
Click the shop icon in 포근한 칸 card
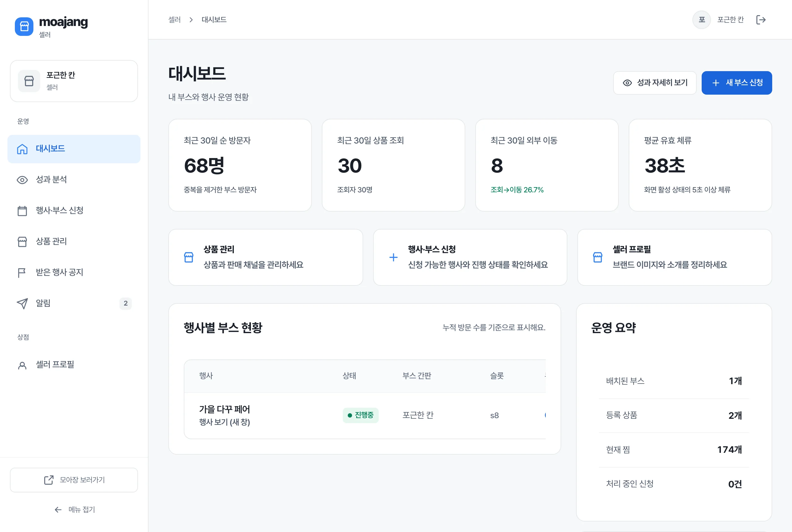click(x=29, y=81)
